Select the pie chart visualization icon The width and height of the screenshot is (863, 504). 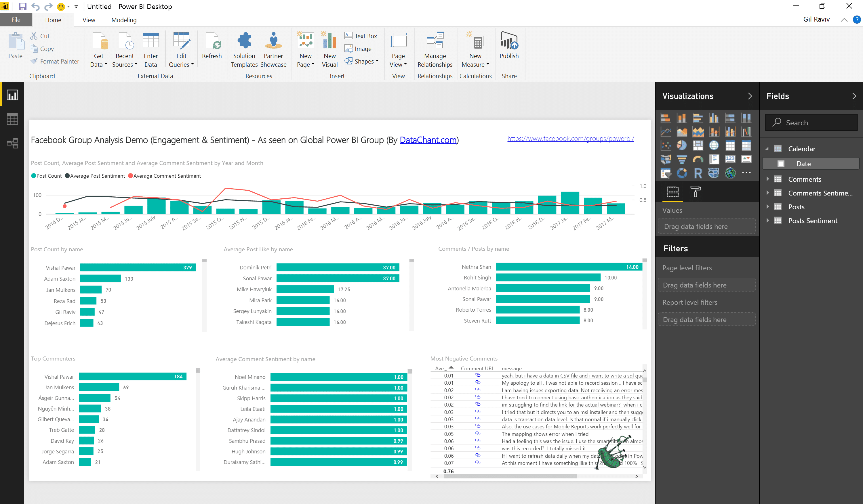pos(681,145)
